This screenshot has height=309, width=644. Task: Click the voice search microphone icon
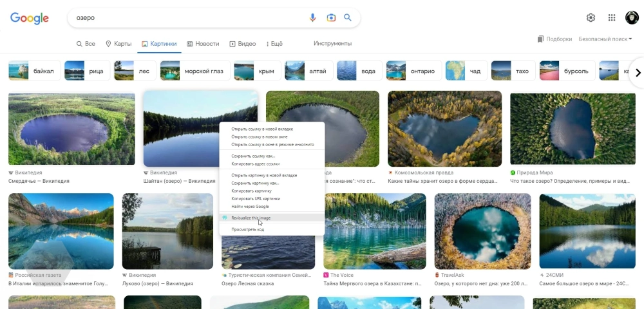pos(313,18)
